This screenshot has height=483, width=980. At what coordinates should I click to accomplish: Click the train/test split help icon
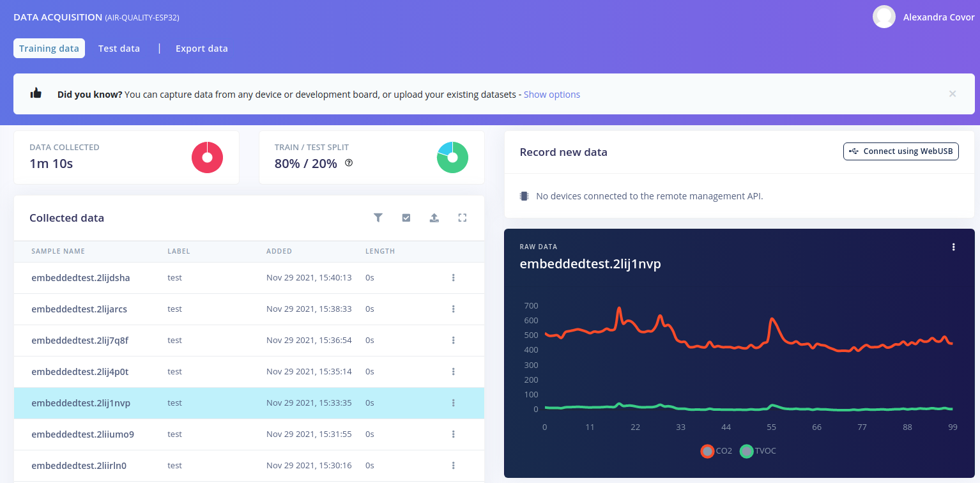349,163
